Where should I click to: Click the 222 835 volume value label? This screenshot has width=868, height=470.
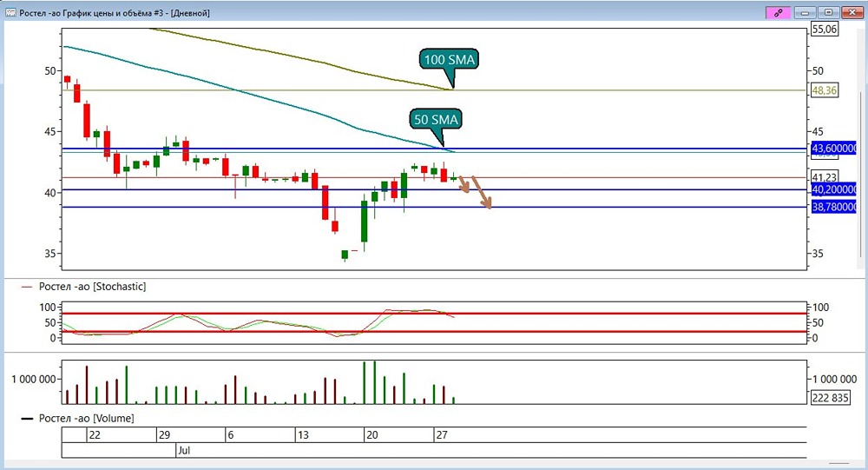[831, 397]
